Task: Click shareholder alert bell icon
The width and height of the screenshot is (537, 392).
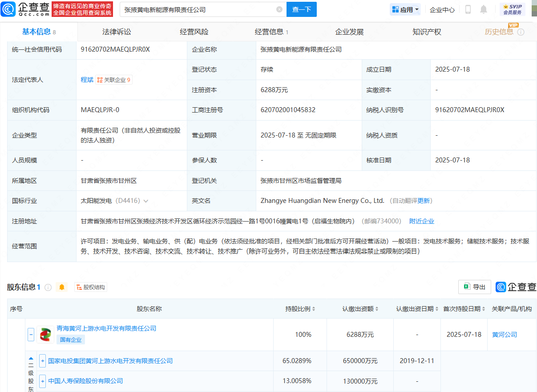Action: click(62, 287)
